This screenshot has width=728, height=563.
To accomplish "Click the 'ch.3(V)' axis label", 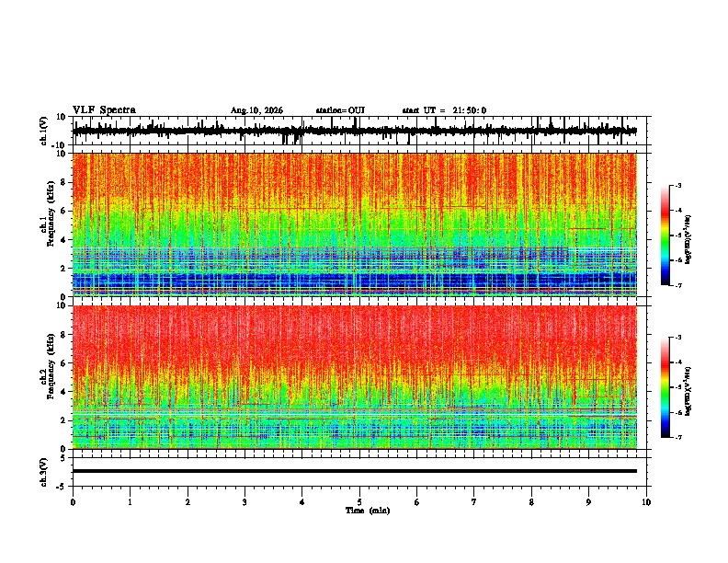I will coord(44,472).
